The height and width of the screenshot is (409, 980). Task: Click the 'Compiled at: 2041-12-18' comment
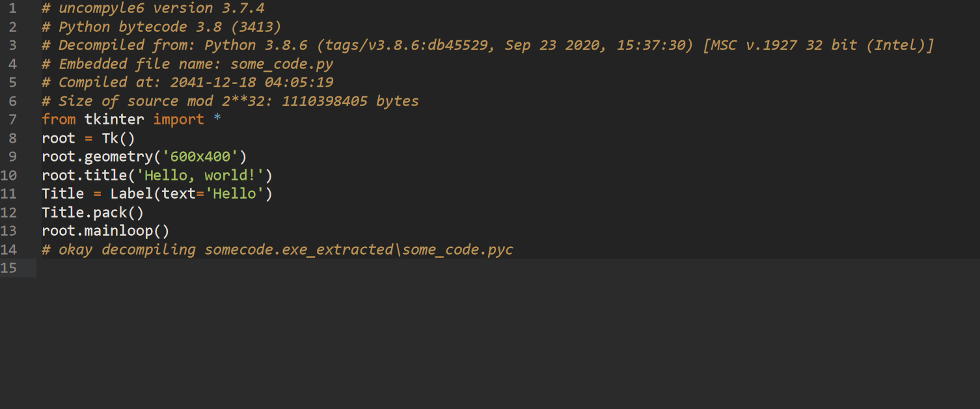[x=187, y=82]
